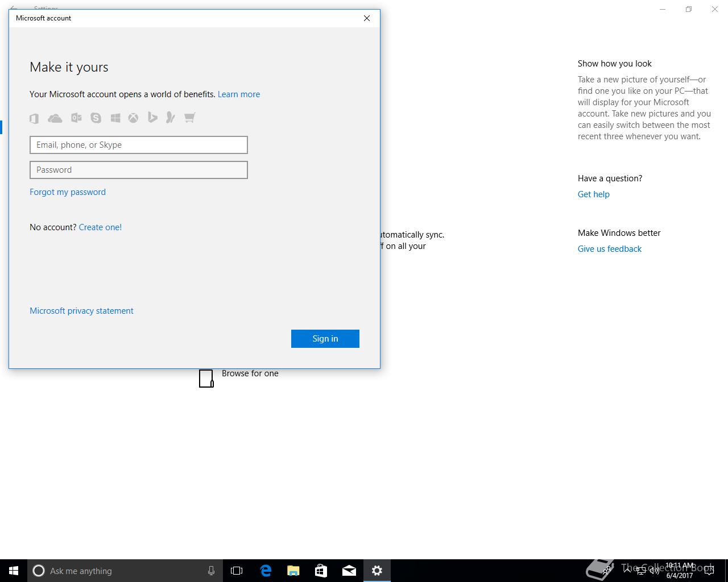Click the OneDrive cloud icon
This screenshot has height=582, width=728.
[x=55, y=118]
